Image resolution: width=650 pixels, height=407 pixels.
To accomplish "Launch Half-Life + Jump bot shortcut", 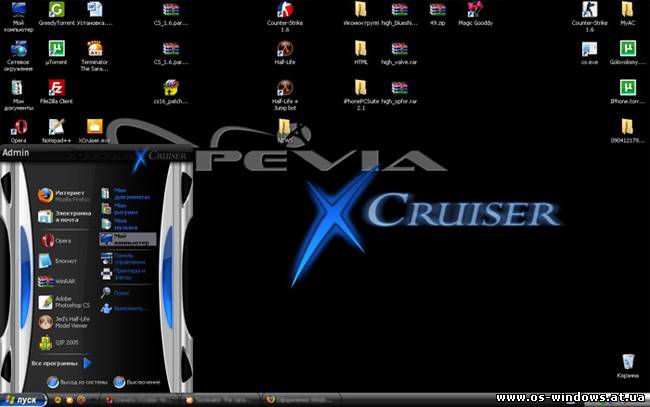I will tap(285, 95).
